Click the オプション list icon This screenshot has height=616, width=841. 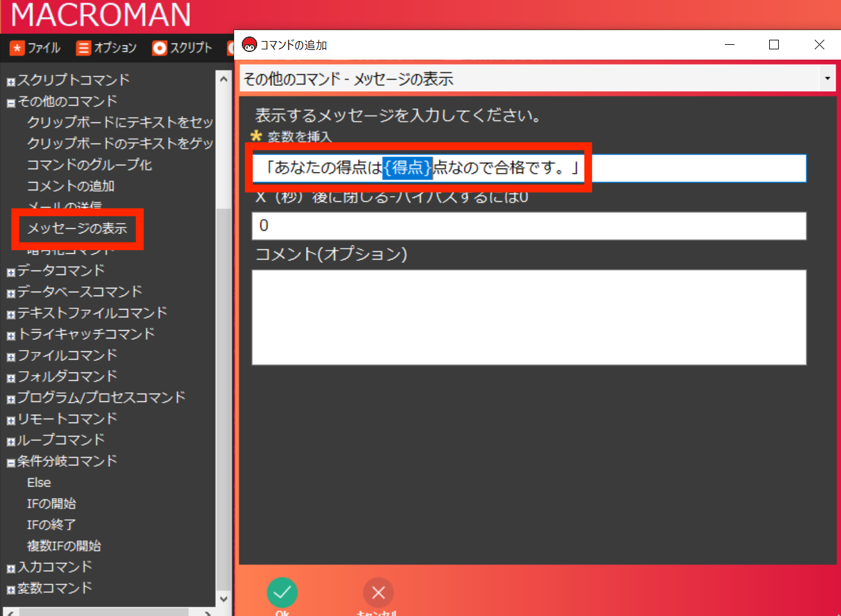[x=83, y=48]
